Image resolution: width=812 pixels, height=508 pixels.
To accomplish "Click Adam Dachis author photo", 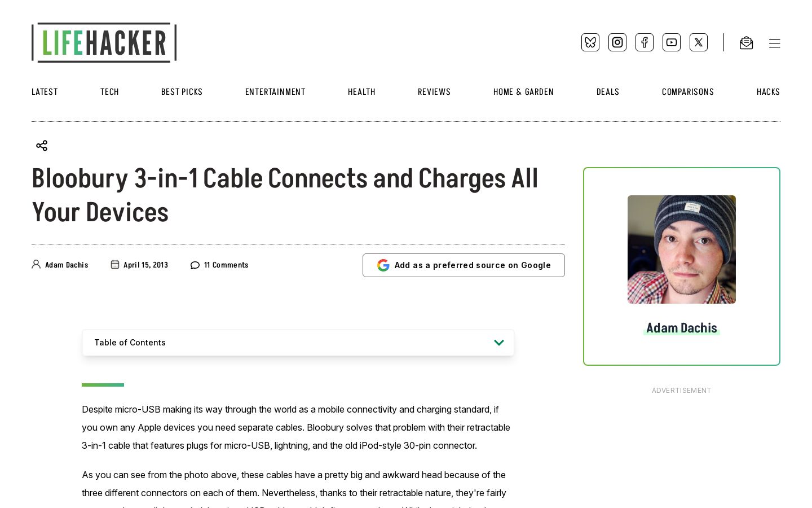I will [x=682, y=249].
